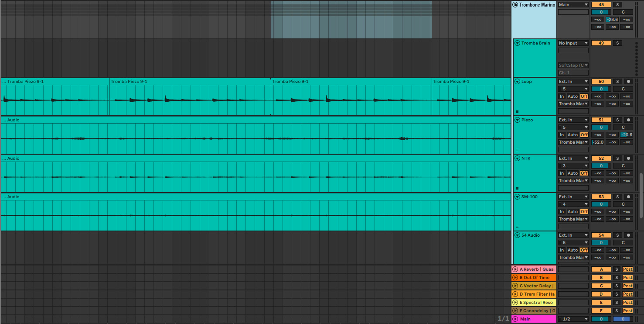The width and height of the screenshot is (644, 324).
Task: Toggle return track activator D
Action: [601, 294]
